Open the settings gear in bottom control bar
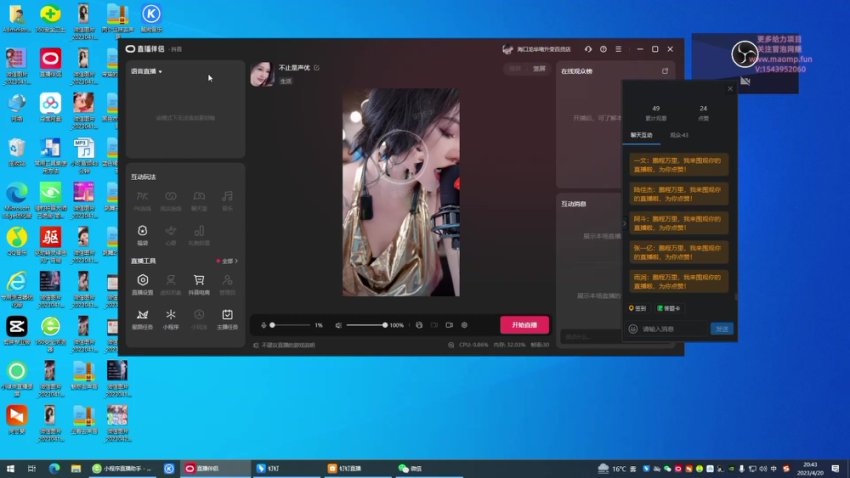 (465, 325)
